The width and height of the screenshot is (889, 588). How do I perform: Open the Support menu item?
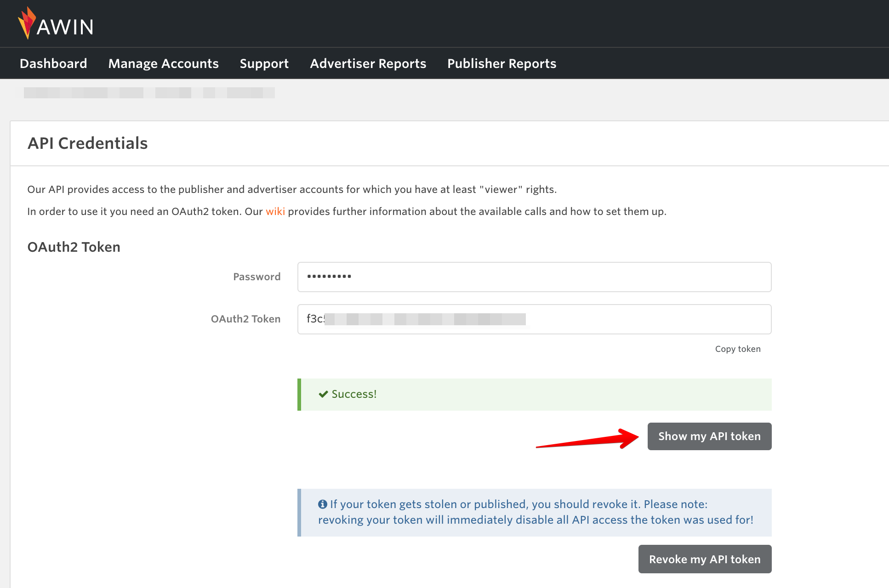coord(264,63)
